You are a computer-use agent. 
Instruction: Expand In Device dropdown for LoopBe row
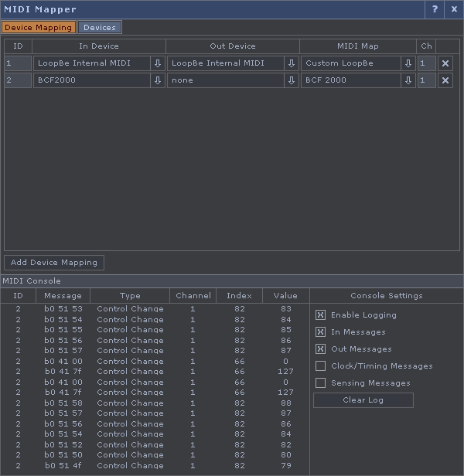158,63
